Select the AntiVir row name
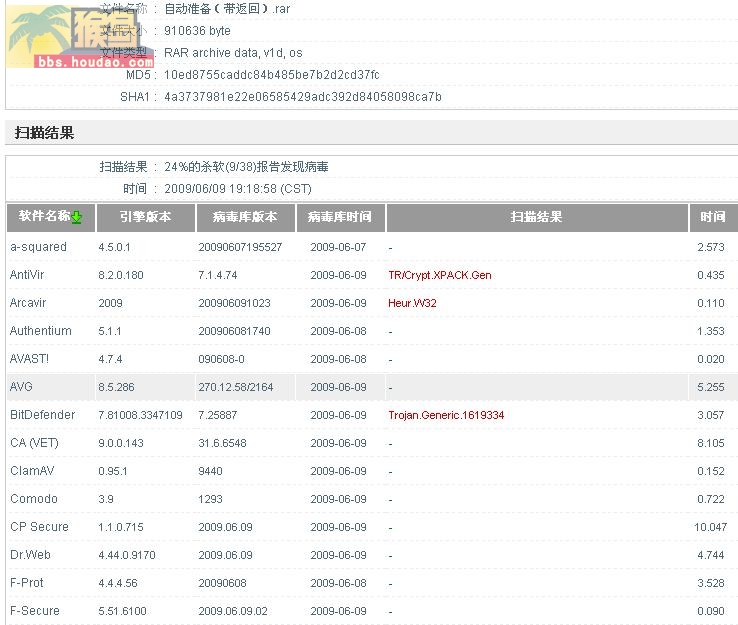 coord(27,275)
